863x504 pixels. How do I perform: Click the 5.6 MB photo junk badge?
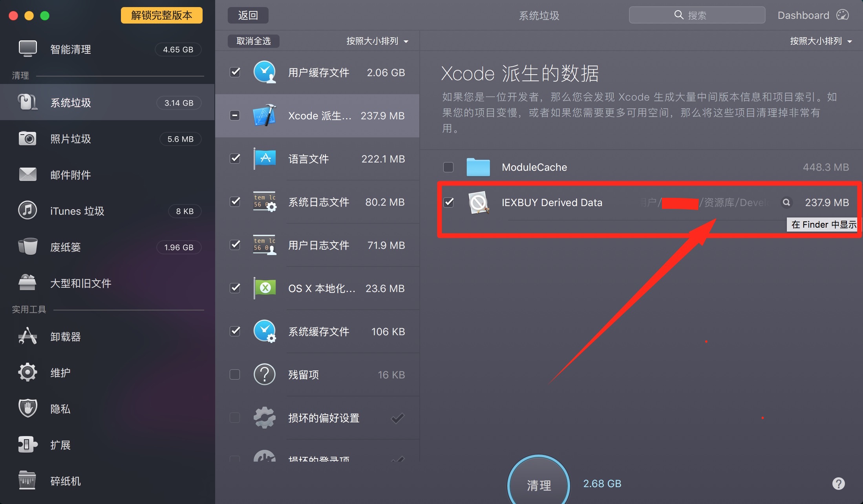180,139
